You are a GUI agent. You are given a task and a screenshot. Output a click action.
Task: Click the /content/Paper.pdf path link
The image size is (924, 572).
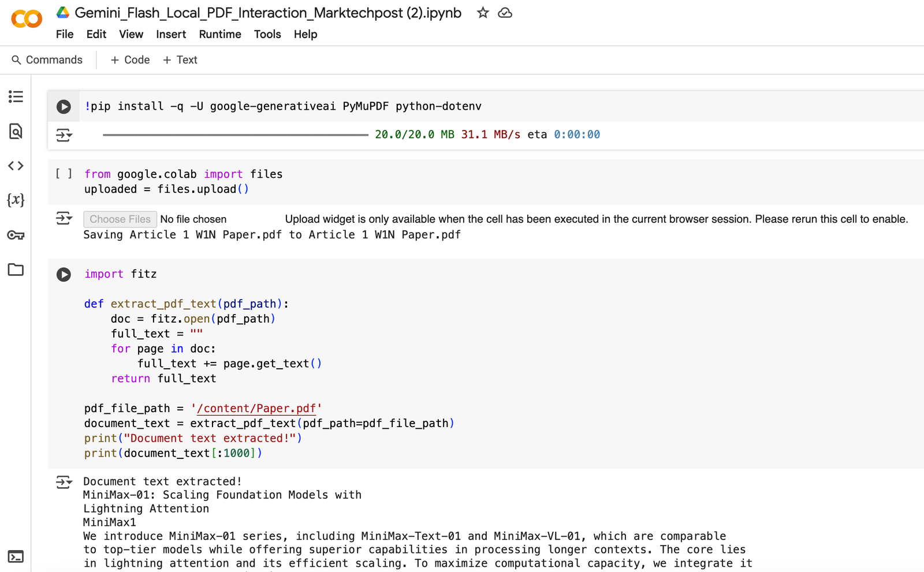point(256,409)
